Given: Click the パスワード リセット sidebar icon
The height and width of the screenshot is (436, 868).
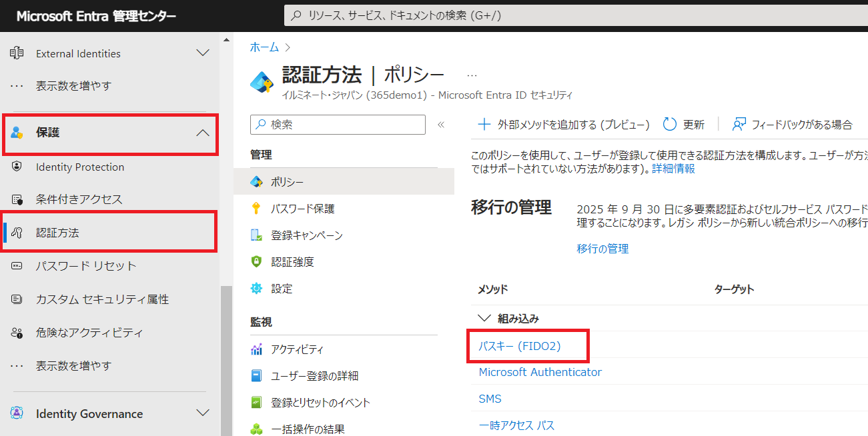Looking at the screenshot, I should tap(17, 266).
